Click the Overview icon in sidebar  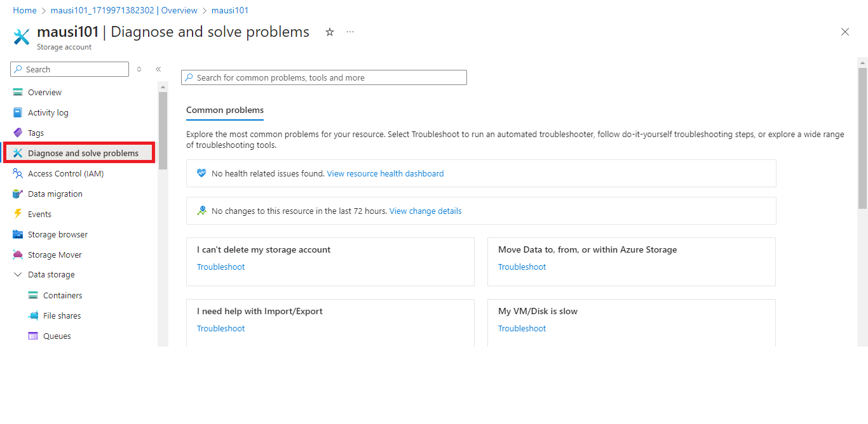[x=18, y=92]
